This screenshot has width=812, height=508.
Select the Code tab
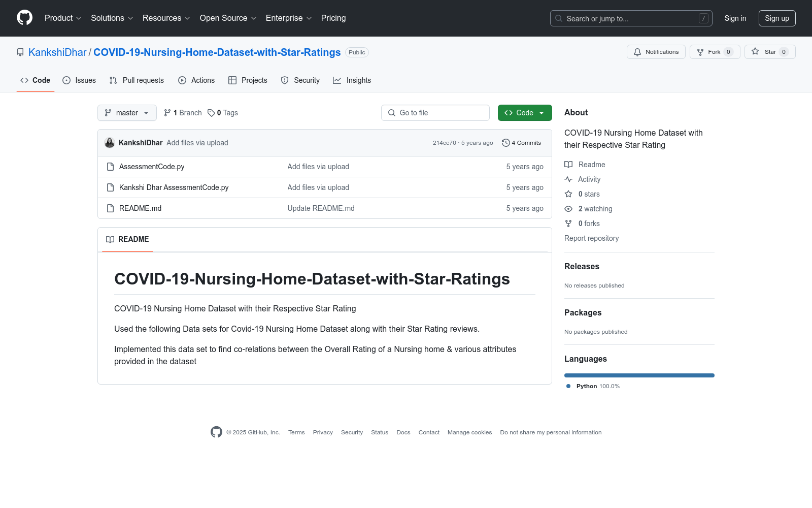point(36,80)
